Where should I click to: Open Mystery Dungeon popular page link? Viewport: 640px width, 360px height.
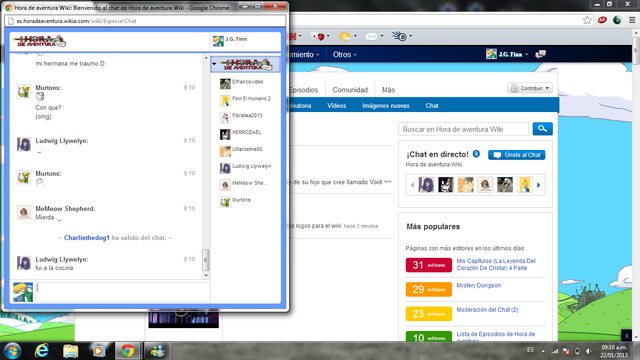coord(478,286)
